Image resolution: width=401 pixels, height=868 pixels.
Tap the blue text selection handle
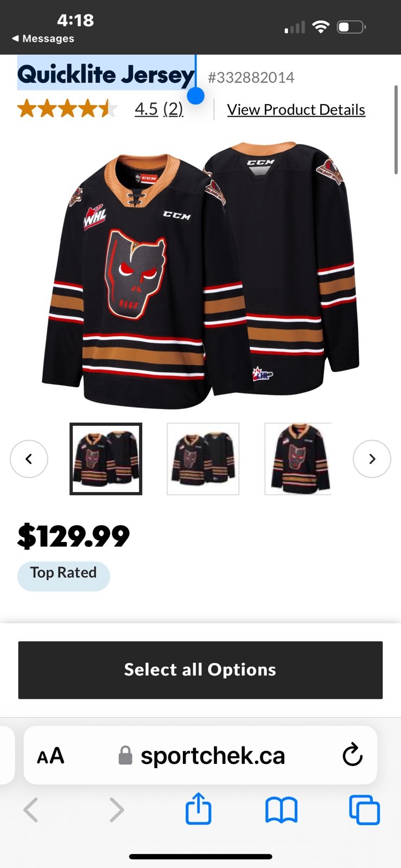click(195, 96)
